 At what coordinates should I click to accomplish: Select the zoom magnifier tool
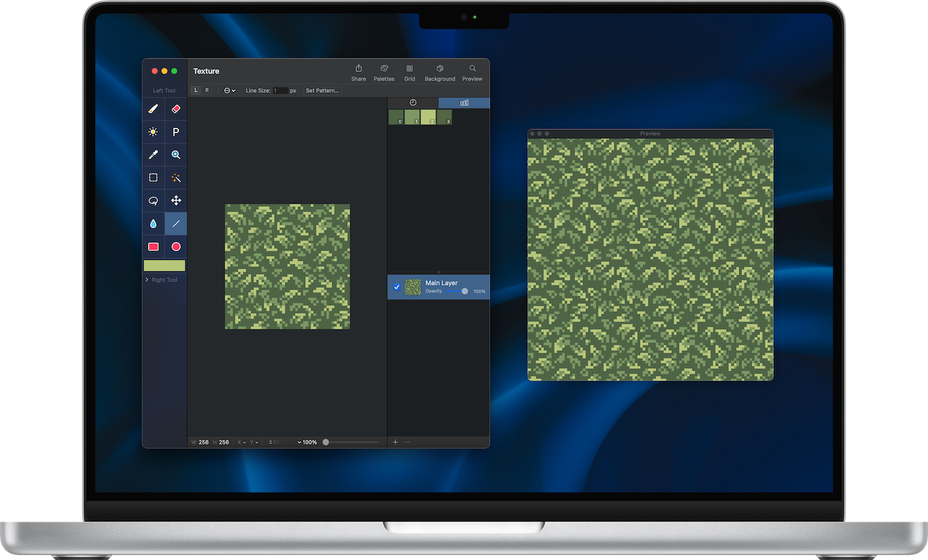point(176,155)
